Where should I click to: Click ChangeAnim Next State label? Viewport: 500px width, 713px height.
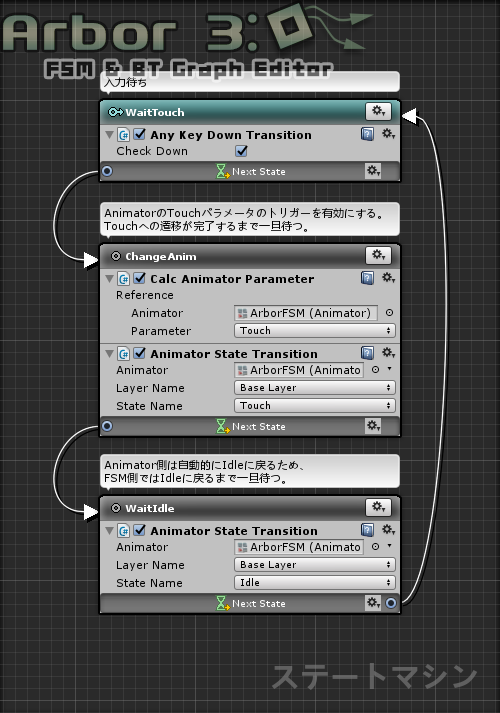tap(259, 427)
